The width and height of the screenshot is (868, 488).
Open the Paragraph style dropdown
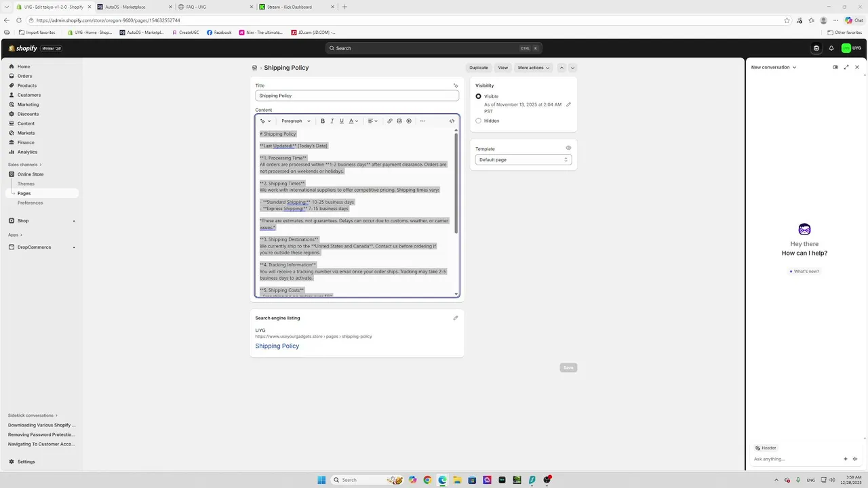click(296, 121)
